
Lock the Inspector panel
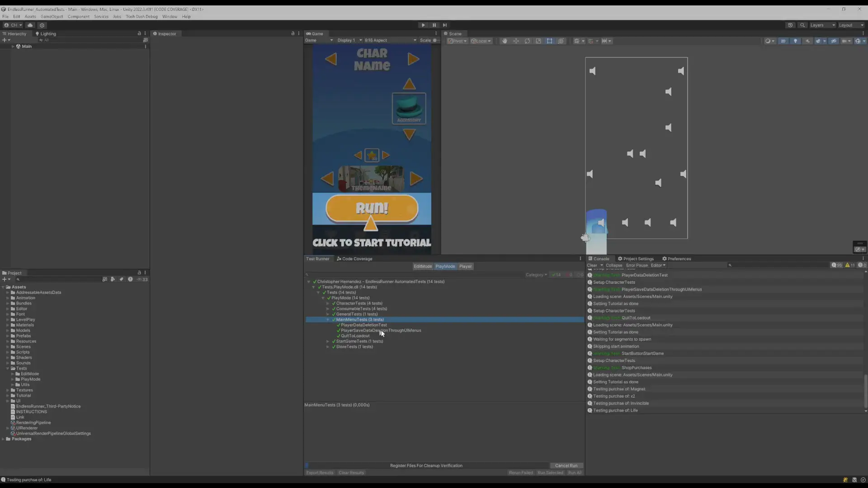(292, 33)
